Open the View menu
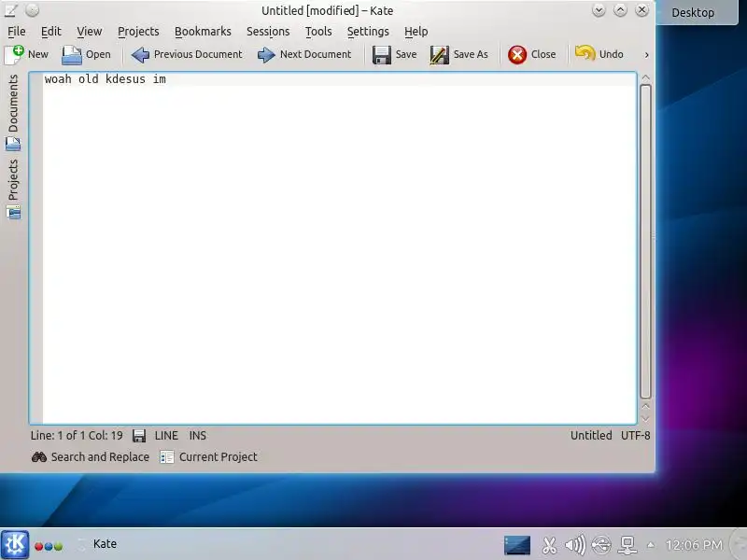 90,32
